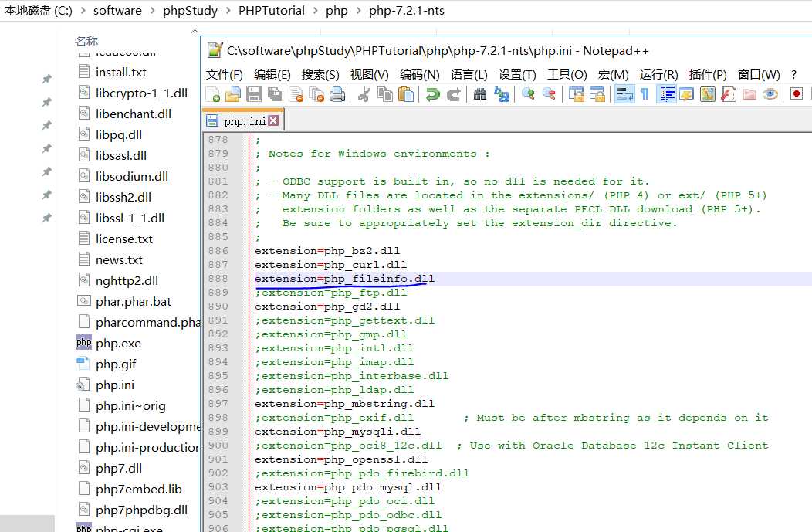
Task: Click the Save floppy disk icon
Action: click(254, 94)
